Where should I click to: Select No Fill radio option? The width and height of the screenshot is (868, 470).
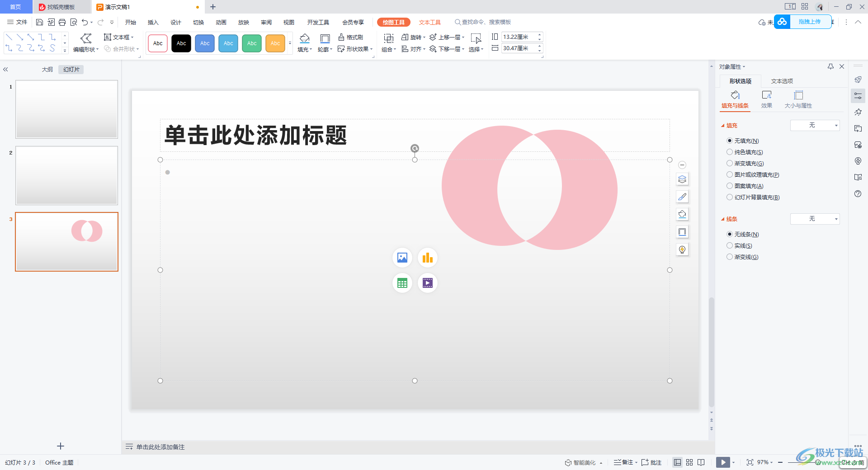pyautogui.click(x=730, y=141)
